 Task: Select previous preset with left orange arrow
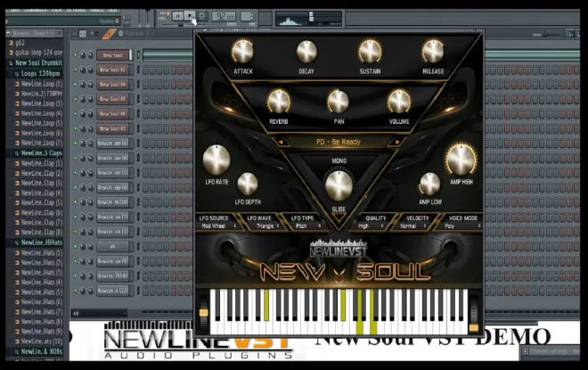coord(281,142)
